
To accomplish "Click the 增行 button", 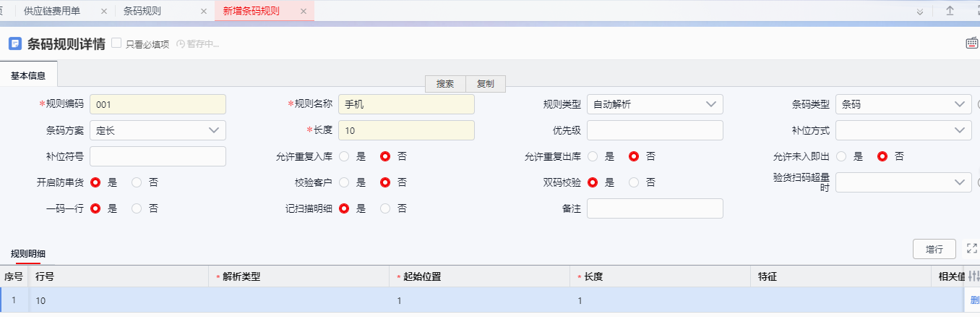I will 934,249.
